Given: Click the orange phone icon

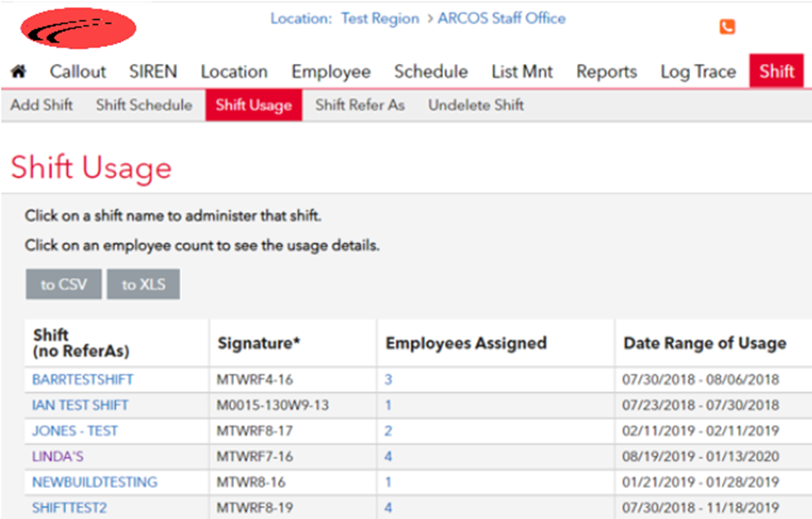Looking at the screenshot, I should (727, 27).
